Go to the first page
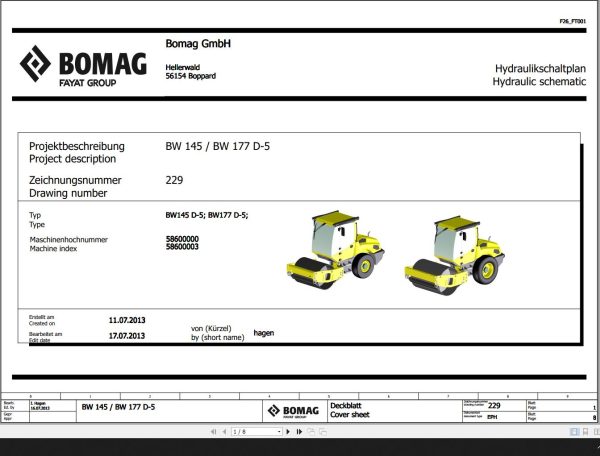600x456 pixels. (214, 432)
